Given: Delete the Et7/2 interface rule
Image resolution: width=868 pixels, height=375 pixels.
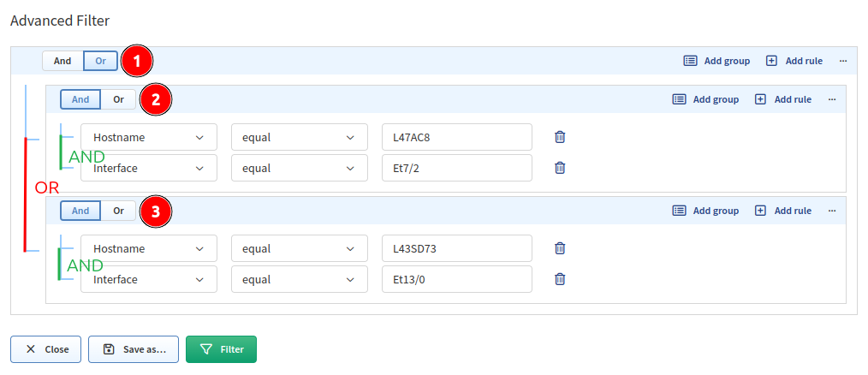Looking at the screenshot, I should [x=560, y=168].
